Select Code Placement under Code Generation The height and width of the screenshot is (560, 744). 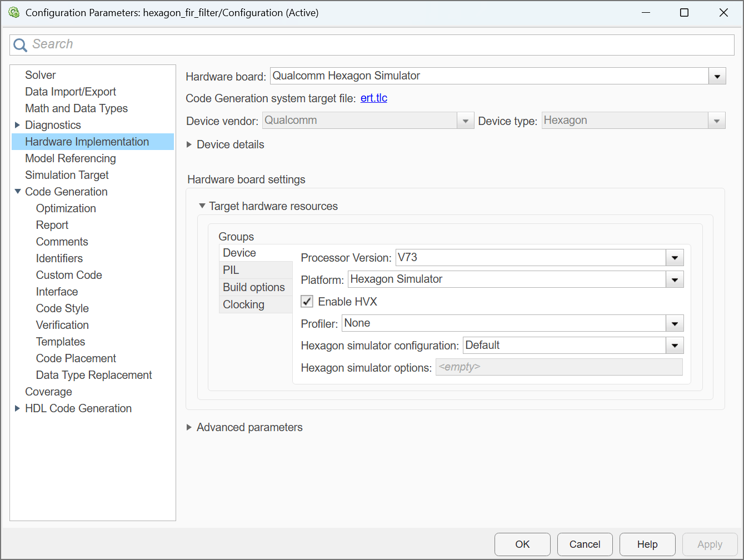pyautogui.click(x=76, y=358)
